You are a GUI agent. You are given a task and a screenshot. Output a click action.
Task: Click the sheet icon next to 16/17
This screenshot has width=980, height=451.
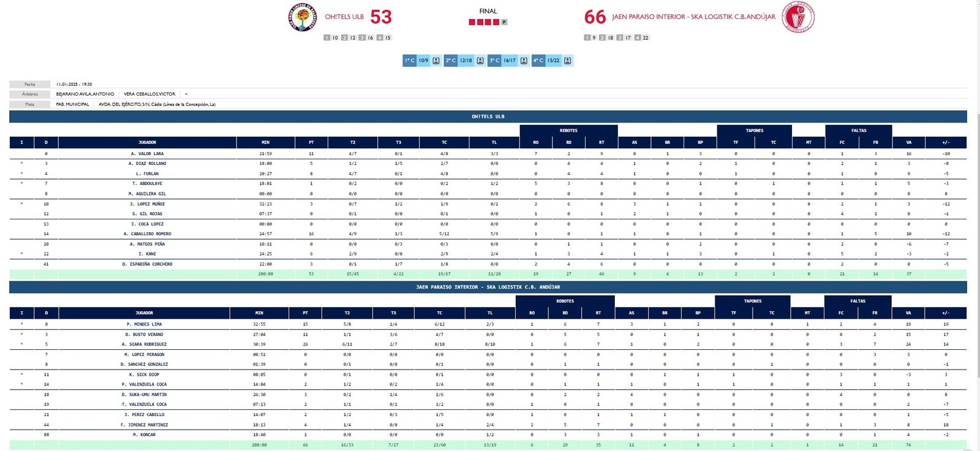pos(524,61)
